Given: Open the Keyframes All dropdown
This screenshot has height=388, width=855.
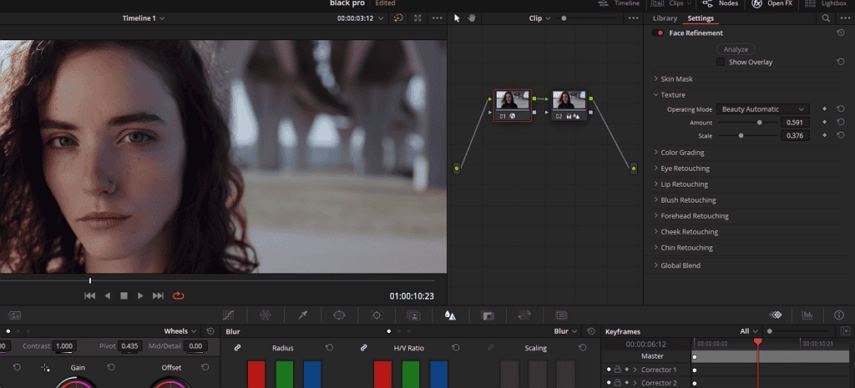Looking at the screenshot, I should click(749, 331).
